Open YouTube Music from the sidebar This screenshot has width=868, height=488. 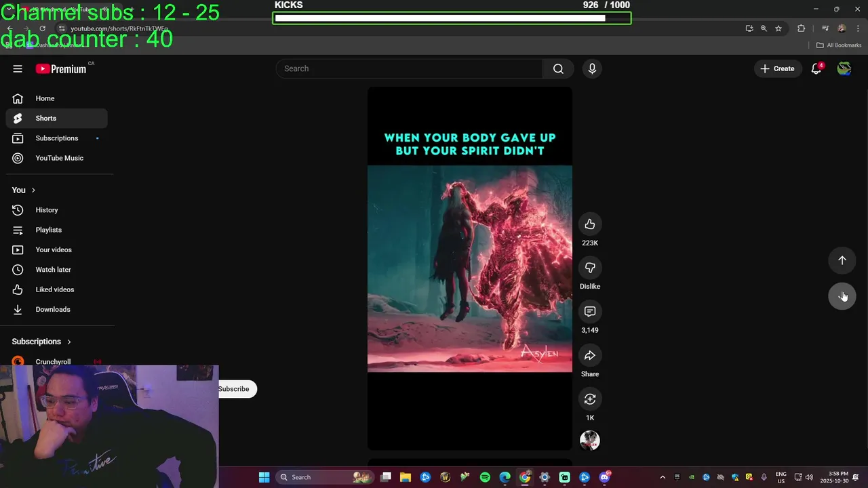tap(57, 158)
